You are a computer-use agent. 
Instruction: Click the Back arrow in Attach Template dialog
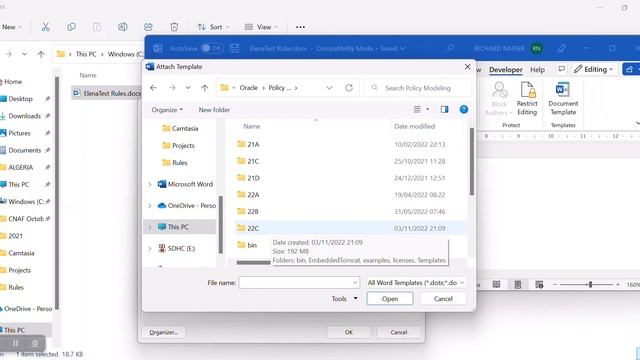coord(153,88)
